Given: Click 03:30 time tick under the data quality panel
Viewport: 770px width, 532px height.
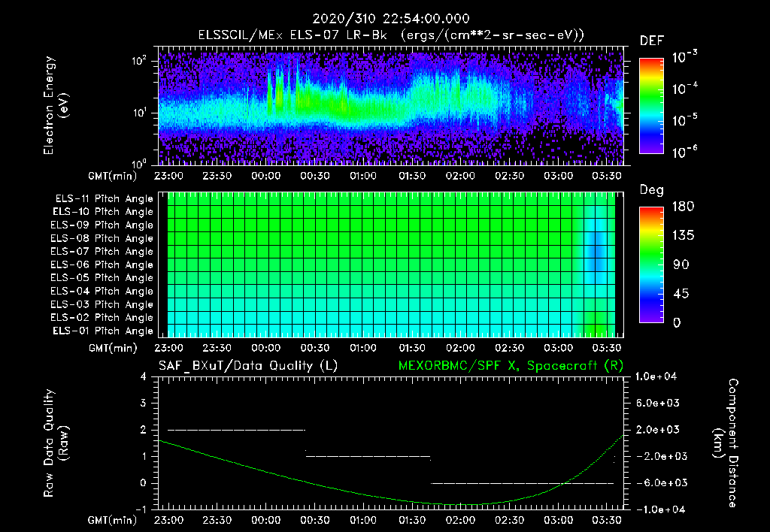Looking at the screenshot, I should click(x=607, y=520).
